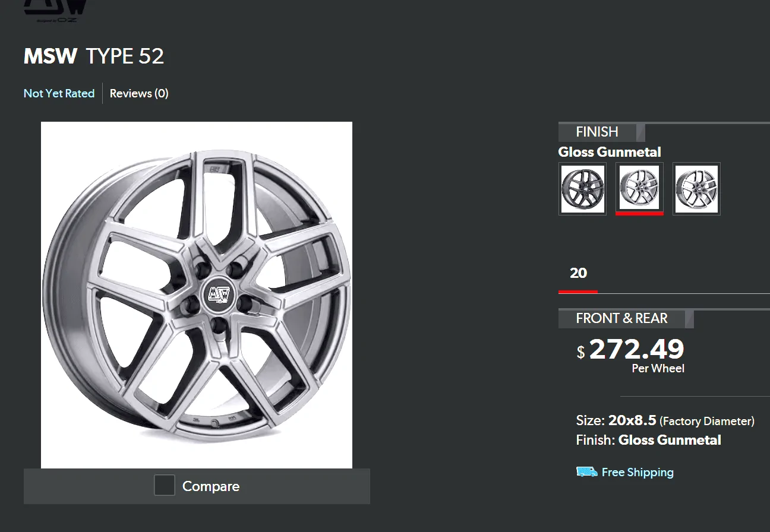
Task: Click the Compare label
Action: click(x=211, y=486)
